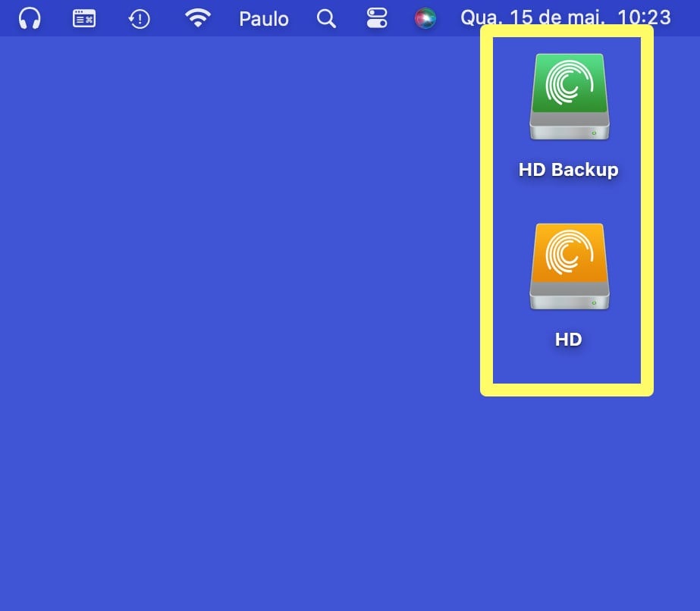
Task: Select the orange HD drive icon
Action: click(x=569, y=267)
